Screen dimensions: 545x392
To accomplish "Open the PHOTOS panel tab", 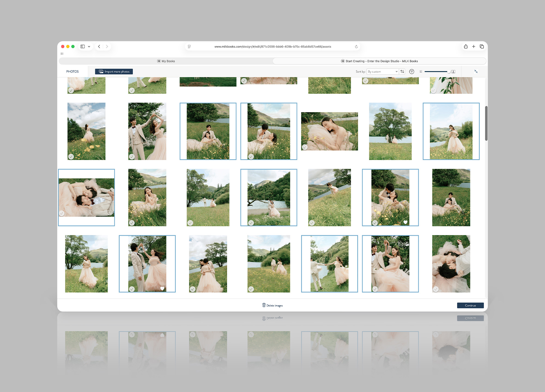I will click(x=72, y=72).
